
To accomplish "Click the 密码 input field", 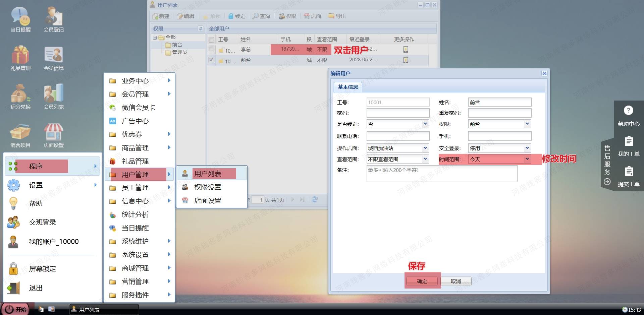I will (x=398, y=113).
